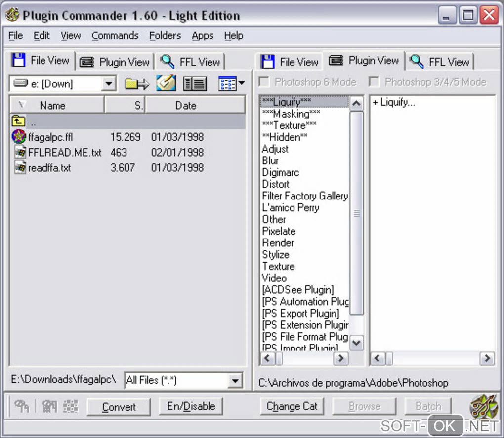
Task: Open the View menu
Action: pyautogui.click(x=71, y=36)
